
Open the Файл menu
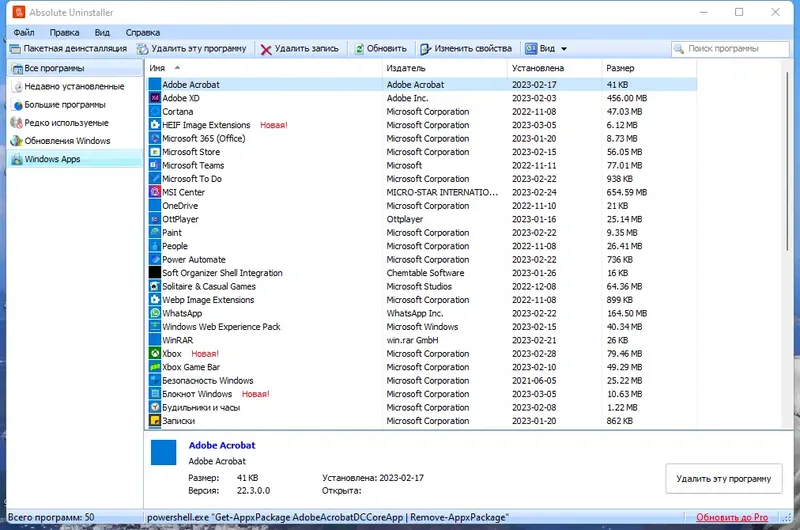tap(24, 33)
